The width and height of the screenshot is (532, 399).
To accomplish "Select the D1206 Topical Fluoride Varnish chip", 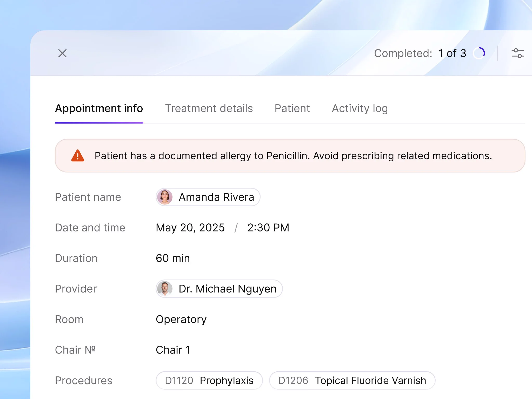I will tap(352, 380).
